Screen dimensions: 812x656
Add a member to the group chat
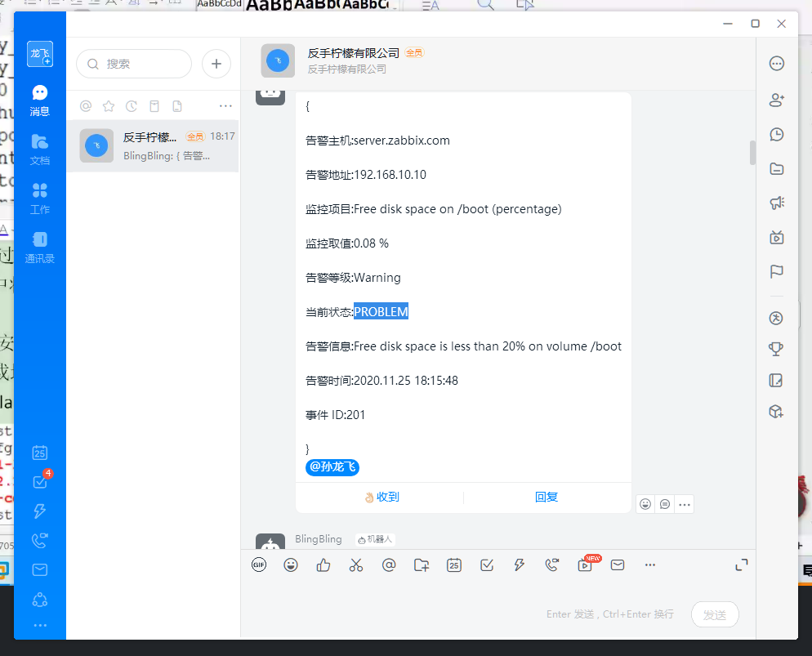point(777,100)
